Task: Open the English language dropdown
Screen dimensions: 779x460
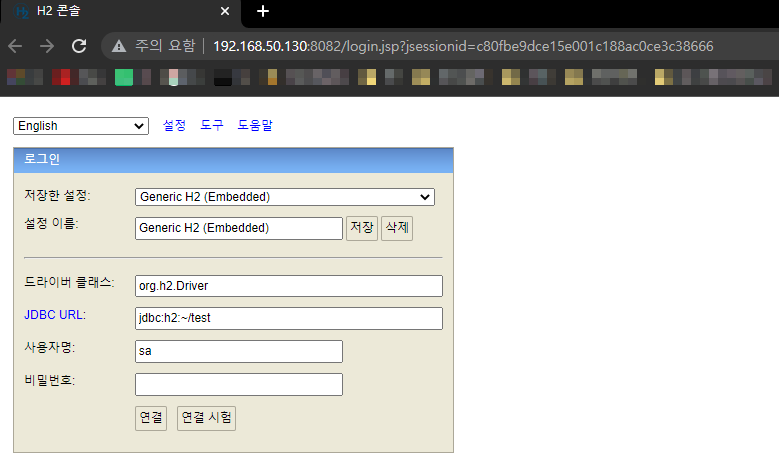Action: (x=81, y=126)
